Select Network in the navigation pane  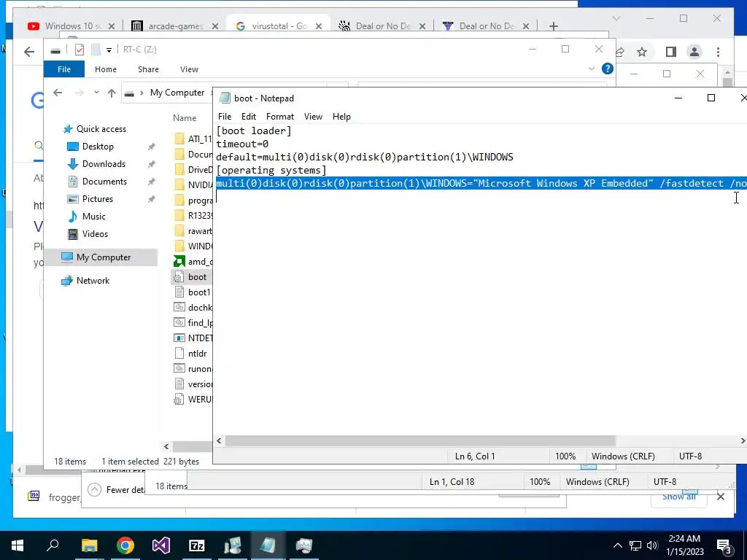(93, 281)
